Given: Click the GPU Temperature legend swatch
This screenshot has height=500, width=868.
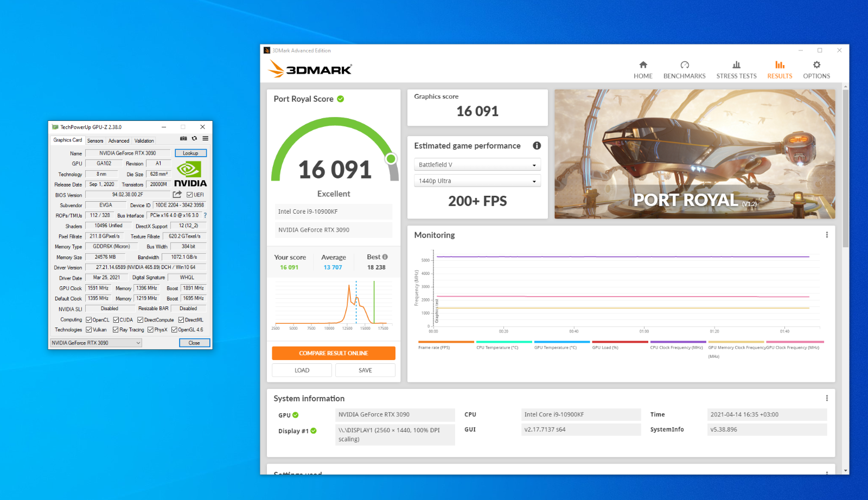Looking at the screenshot, I should 562,342.
